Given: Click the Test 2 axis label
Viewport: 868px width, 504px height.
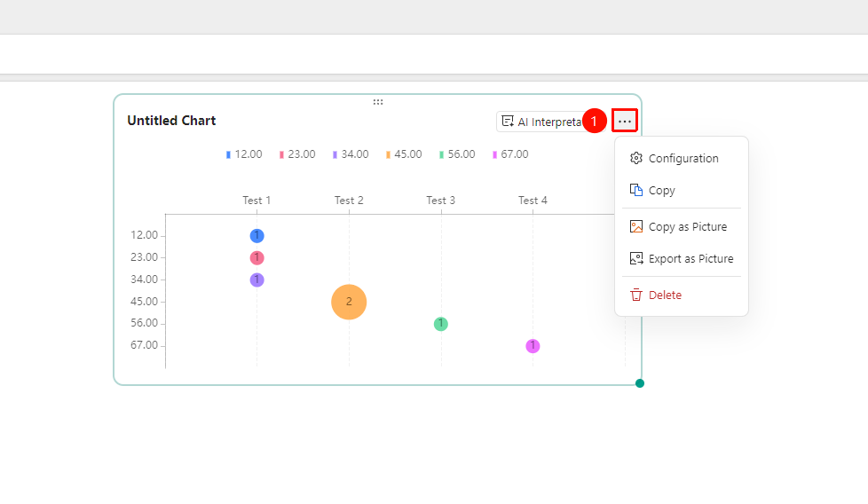Looking at the screenshot, I should 349,201.
